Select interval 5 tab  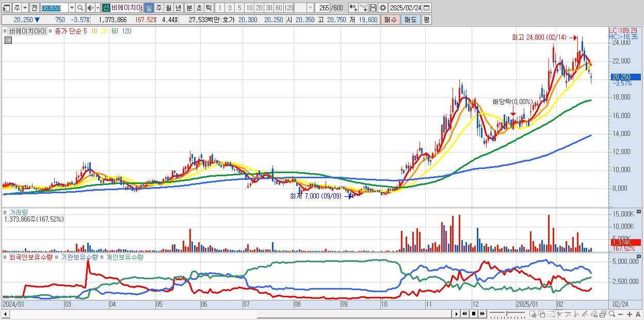click(239, 8)
